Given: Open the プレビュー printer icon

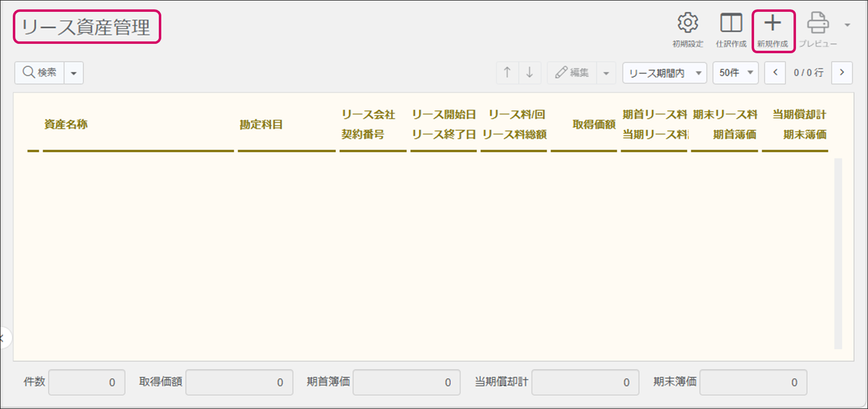Looking at the screenshot, I should pyautogui.click(x=817, y=24).
